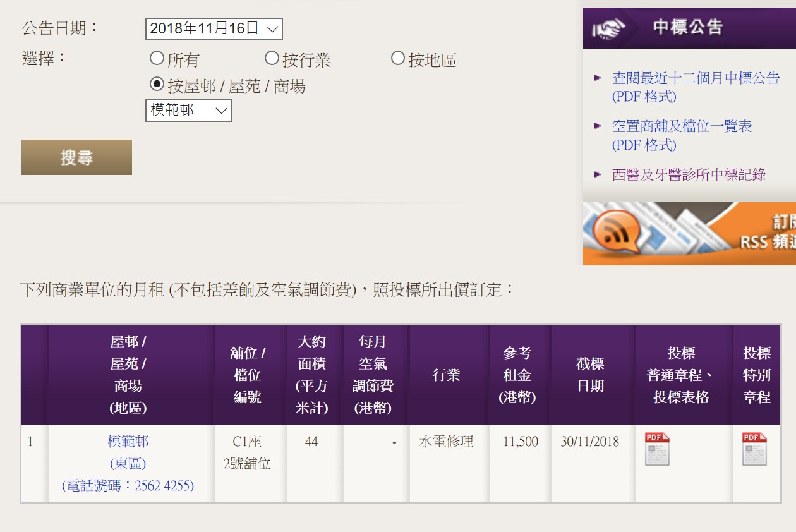The width and height of the screenshot is (796, 532).
Task: Select the 按地區 radio option
Action: pos(397,59)
